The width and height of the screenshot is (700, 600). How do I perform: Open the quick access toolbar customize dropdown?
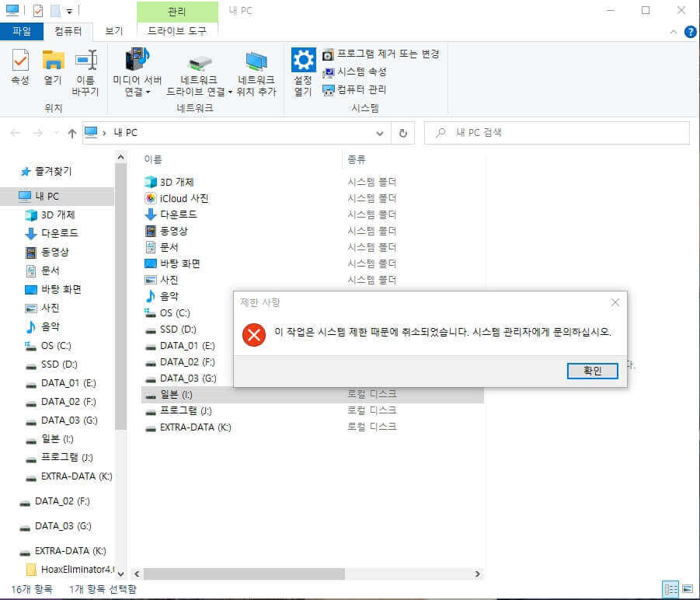(x=69, y=11)
